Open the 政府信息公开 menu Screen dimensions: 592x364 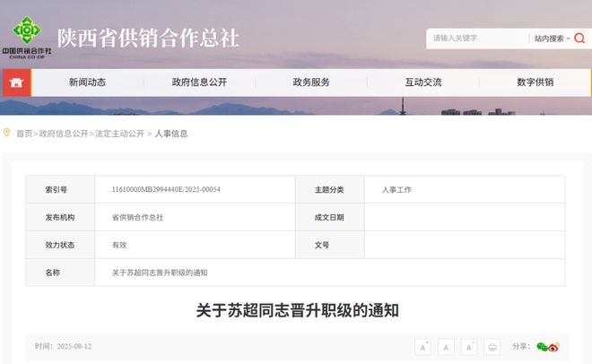click(x=199, y=82)
